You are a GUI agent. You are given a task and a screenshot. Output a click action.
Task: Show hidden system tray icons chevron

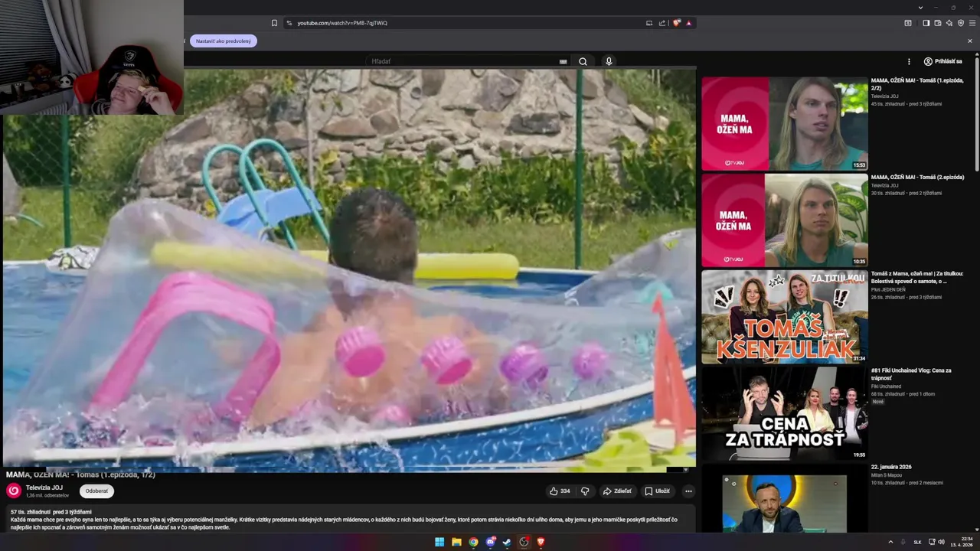[890, 542]
